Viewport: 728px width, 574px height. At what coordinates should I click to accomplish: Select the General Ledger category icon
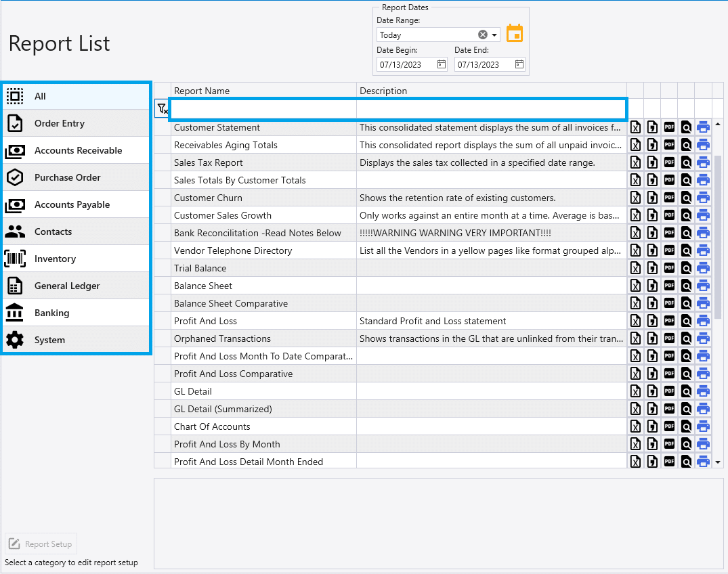coord(15,285)
